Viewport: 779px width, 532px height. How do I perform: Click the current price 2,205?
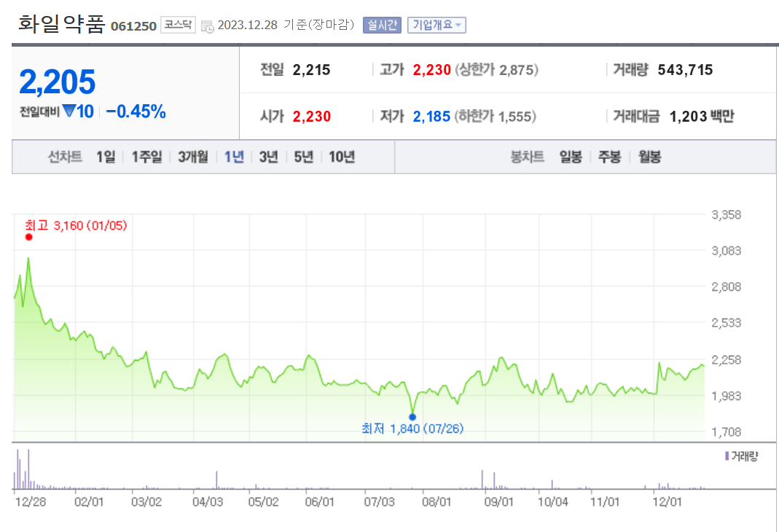click(x=57, y=82)
